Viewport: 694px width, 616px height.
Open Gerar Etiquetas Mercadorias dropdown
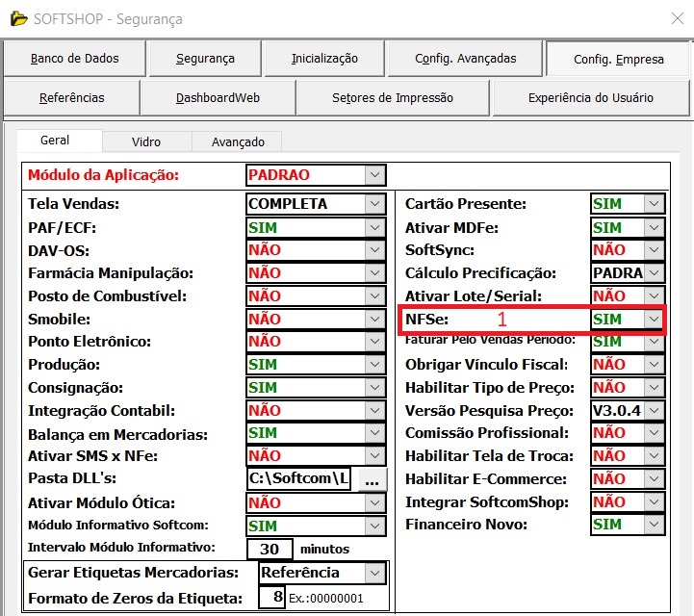click(x=374, y=573)
